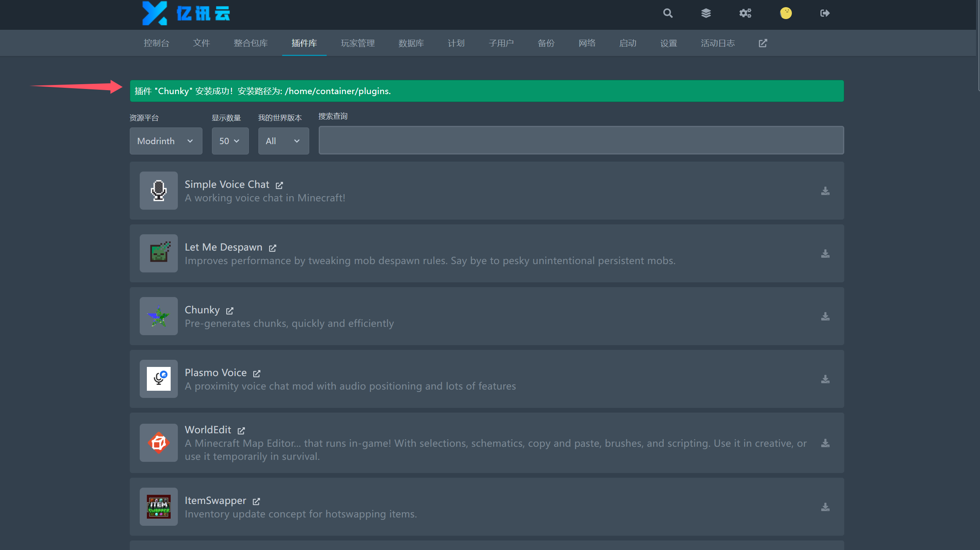
Task: Open the 启动 tab
Action: click(628, 43)
